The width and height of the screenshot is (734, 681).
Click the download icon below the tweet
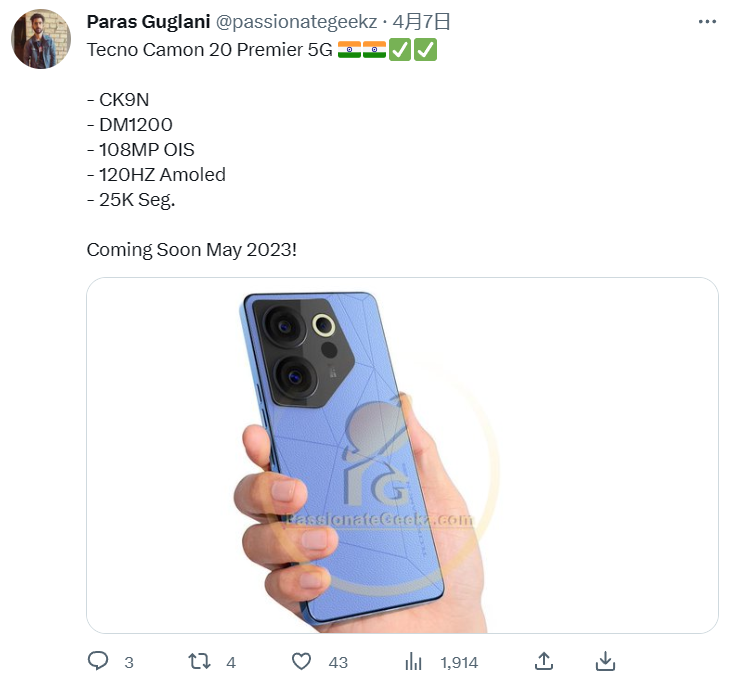605,661
